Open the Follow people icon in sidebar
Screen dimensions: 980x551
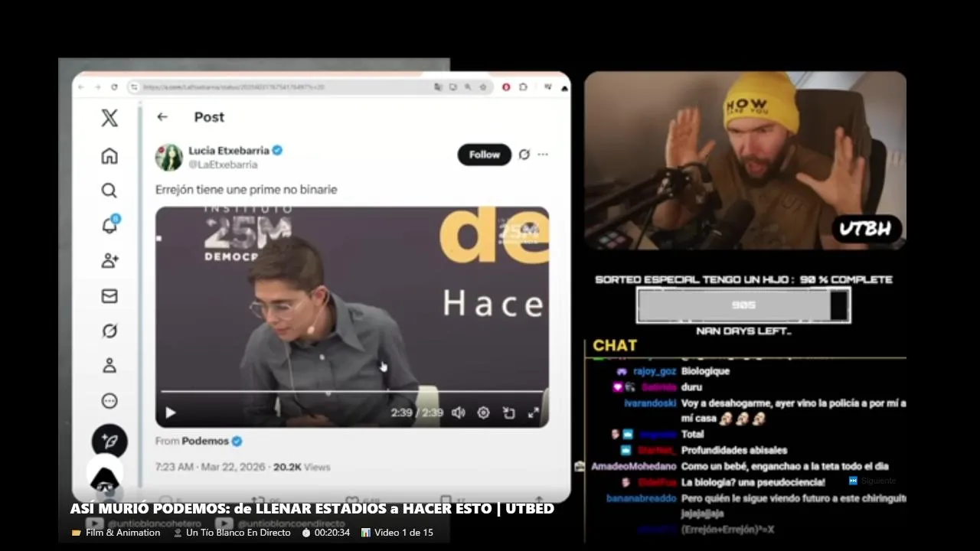[x=109, y=261]
